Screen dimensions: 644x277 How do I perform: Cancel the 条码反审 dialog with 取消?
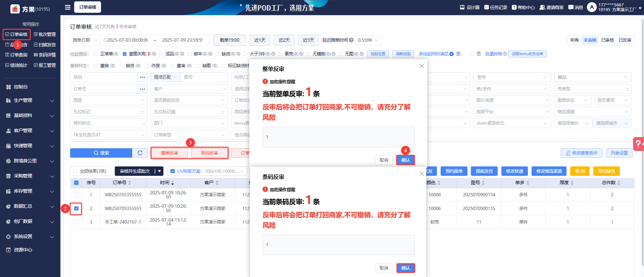[x=384, y=268]
